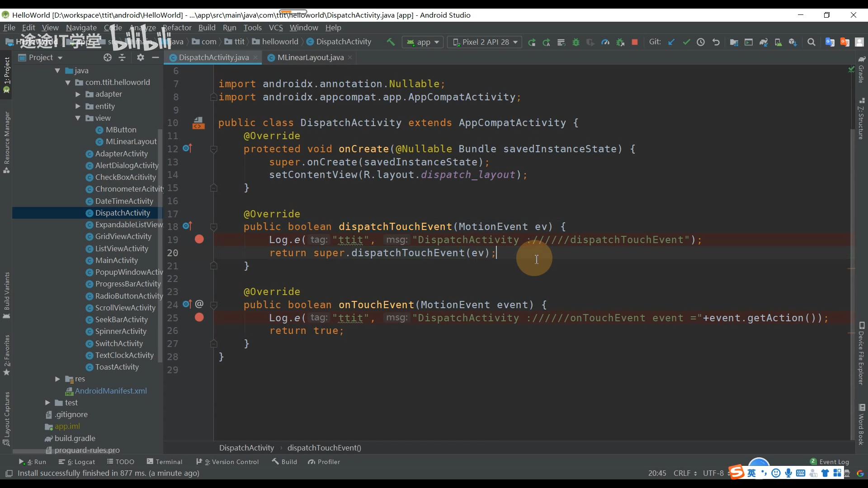Click the UTF-8 encoding in status bar
868x488 pixels.
(713, 473)
